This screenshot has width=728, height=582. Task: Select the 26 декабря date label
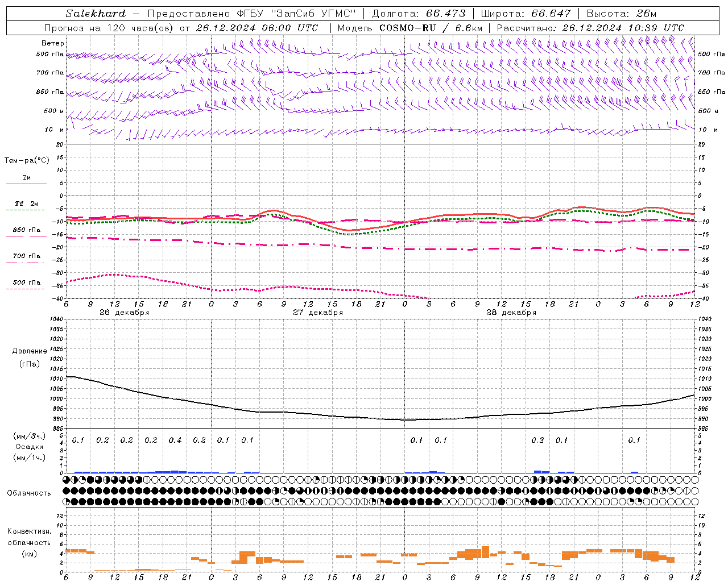point(124,313)
